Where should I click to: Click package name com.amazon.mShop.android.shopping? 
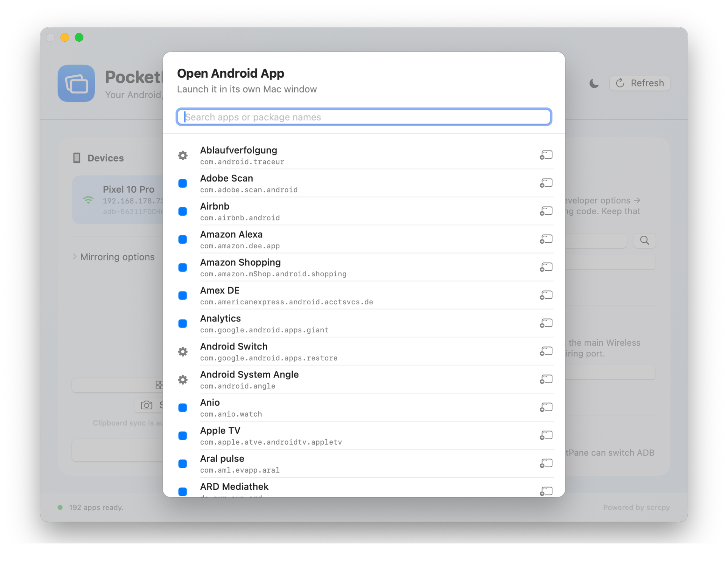273,274
